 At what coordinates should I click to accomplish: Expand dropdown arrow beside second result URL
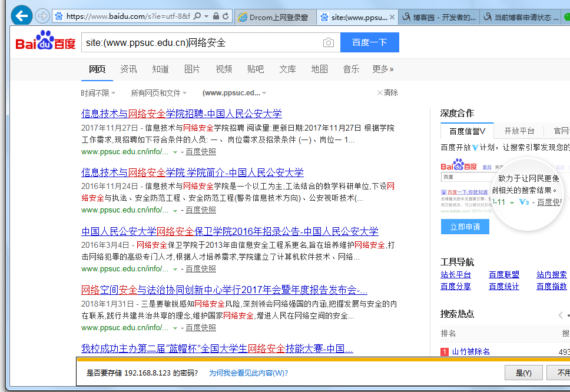pyautogui.click(x=175, y=211)
